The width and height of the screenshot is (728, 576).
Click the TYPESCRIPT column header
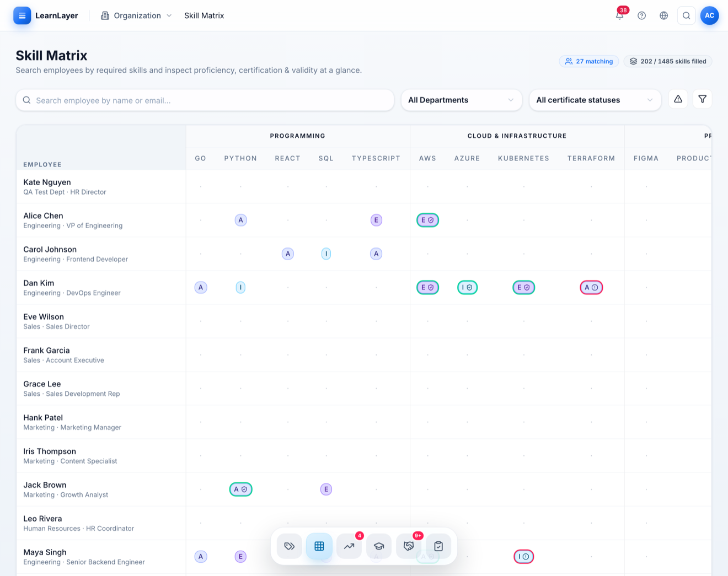(376, 158)
